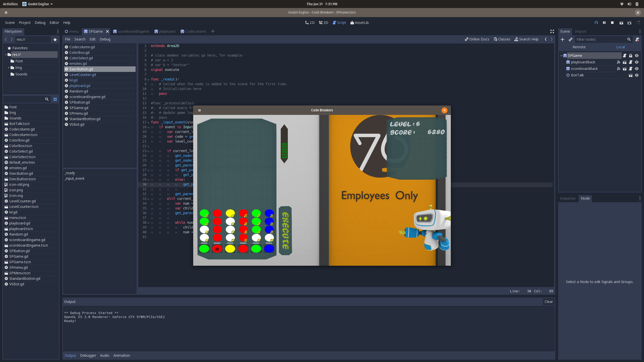Expand the Img folder in the tree

tap(9, 68)
